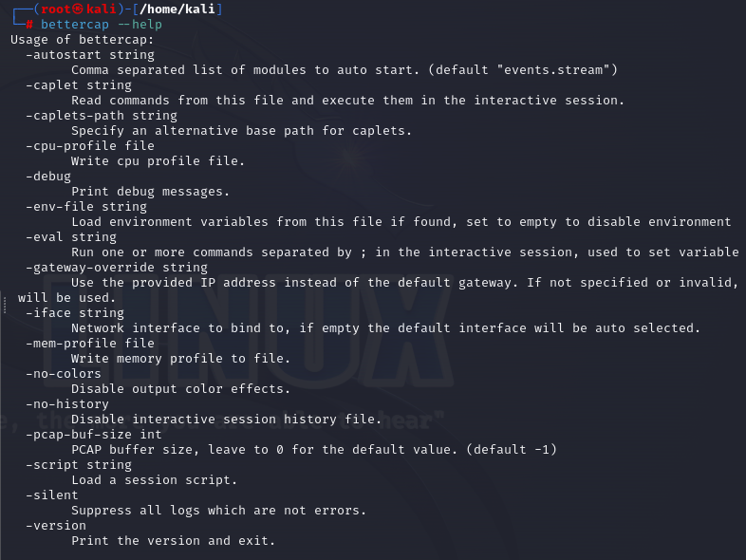Viewport: 746px width, 560px height.
Task: Click the dotted handle on the left edge
Action: point(5,305)
